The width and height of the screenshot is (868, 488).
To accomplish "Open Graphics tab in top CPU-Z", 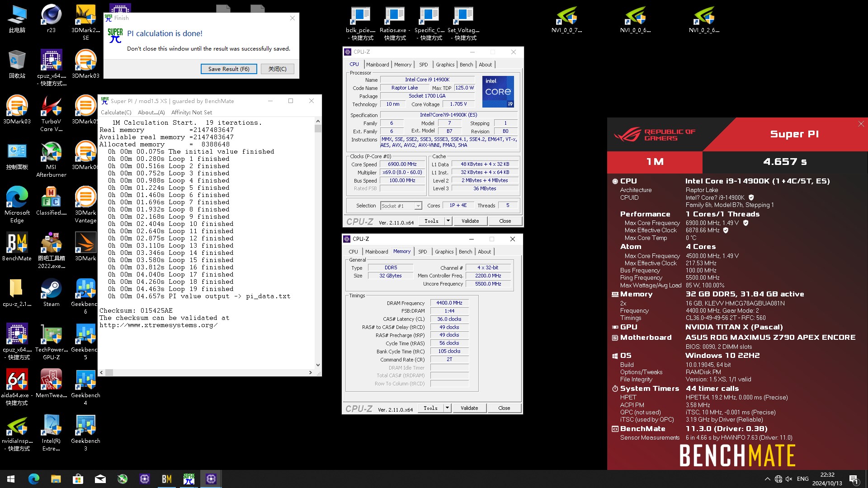I will tap(445, 65).
